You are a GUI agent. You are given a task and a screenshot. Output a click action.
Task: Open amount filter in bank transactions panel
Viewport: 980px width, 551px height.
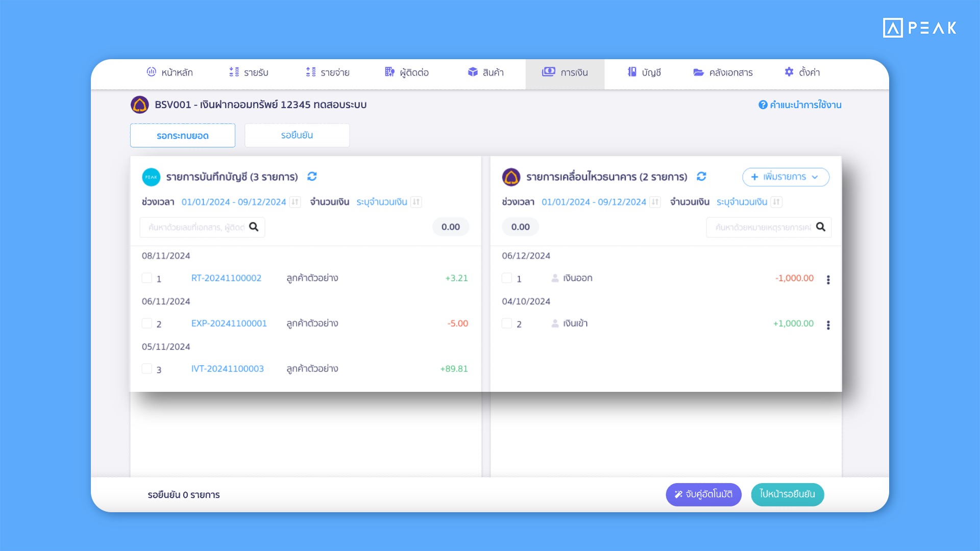(742, 202)
